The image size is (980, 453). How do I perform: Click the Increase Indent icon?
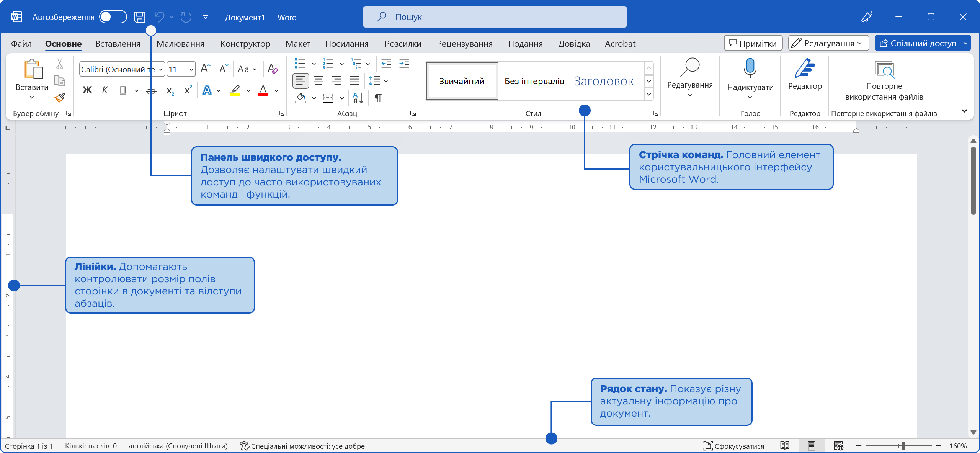coord(404,64)
